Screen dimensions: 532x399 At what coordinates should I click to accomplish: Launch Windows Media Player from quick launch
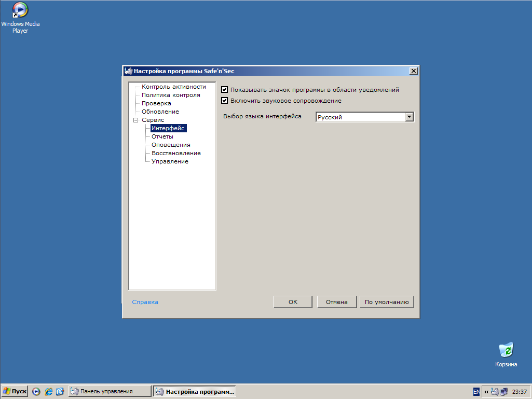pyautogui.click(x=36, y=392)
